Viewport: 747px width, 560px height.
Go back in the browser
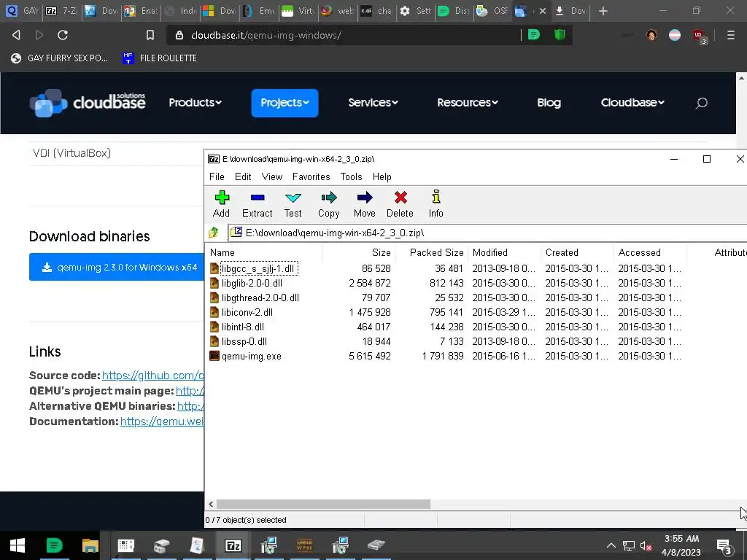[16, 35]
